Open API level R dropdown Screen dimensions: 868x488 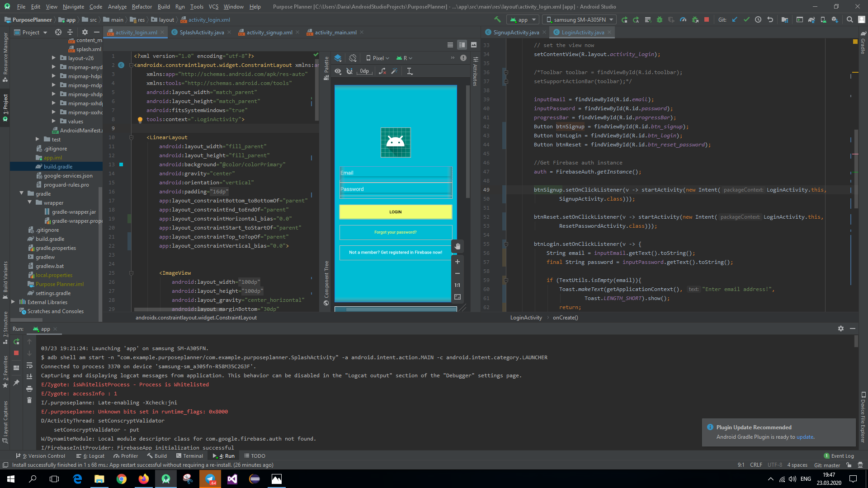coord(404,58)
